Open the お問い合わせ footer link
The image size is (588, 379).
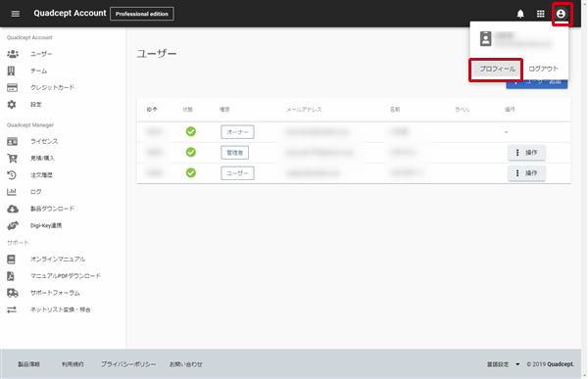click(x=185, y=364)
